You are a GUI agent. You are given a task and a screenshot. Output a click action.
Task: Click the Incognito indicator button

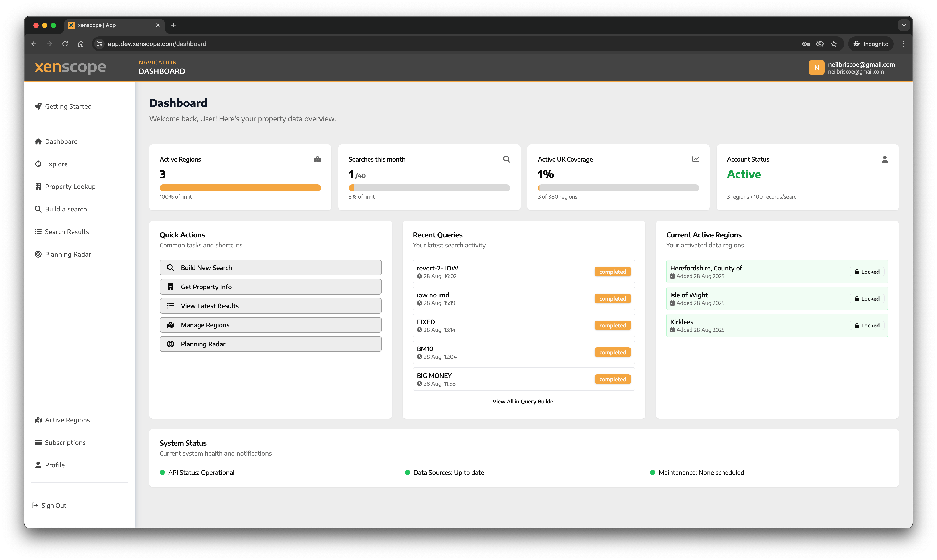pyautogui.click(x=871, y=44)
